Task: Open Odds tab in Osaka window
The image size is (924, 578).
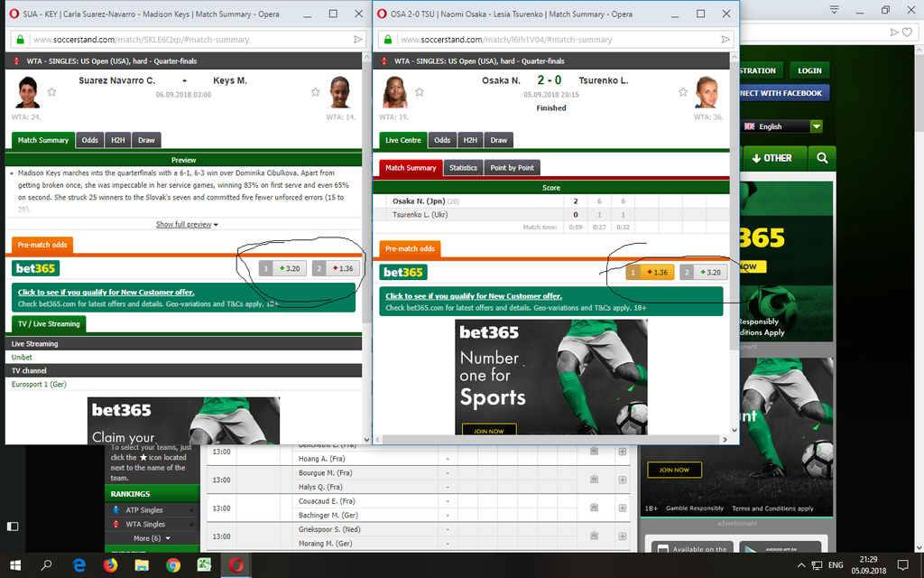Action: click(x=442, y=140)
